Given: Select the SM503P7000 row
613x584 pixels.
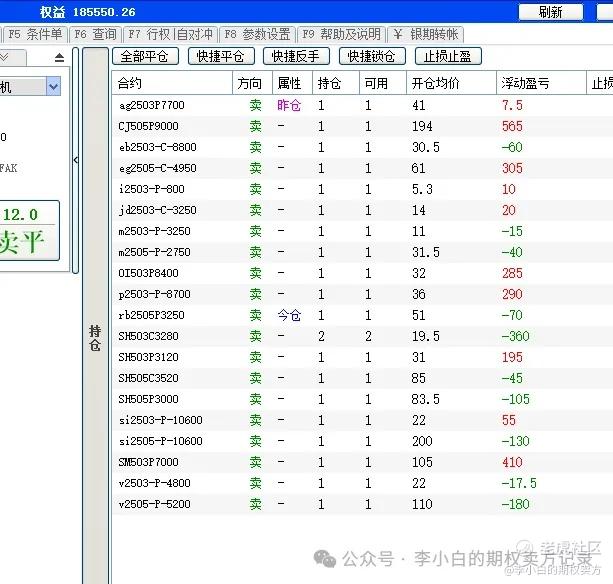Looking at the screenshot, I should [x=362, y=462].
